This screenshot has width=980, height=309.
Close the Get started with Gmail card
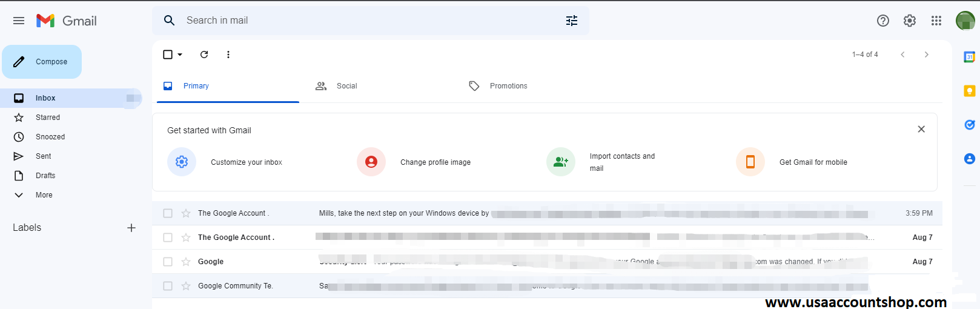921,129
